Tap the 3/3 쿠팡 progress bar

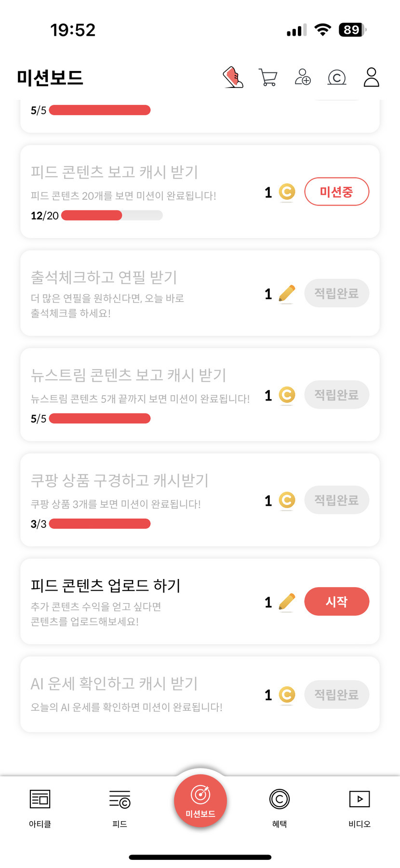(100, 524)
